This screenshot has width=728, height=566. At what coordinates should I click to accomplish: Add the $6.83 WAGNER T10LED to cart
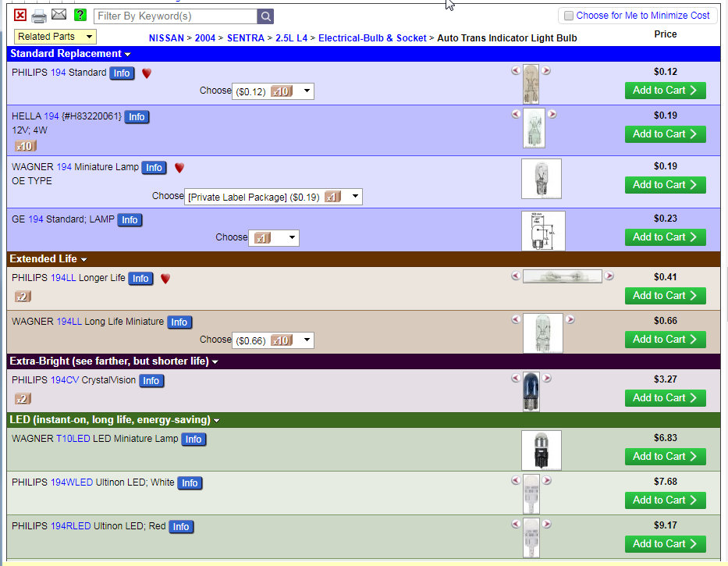coord(666,457)
